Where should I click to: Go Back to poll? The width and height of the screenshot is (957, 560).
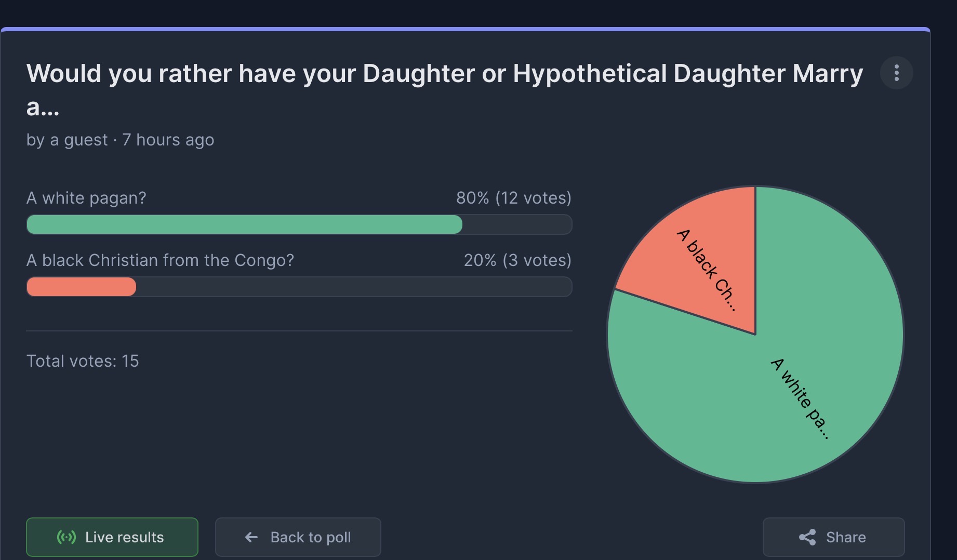[298, 537]
